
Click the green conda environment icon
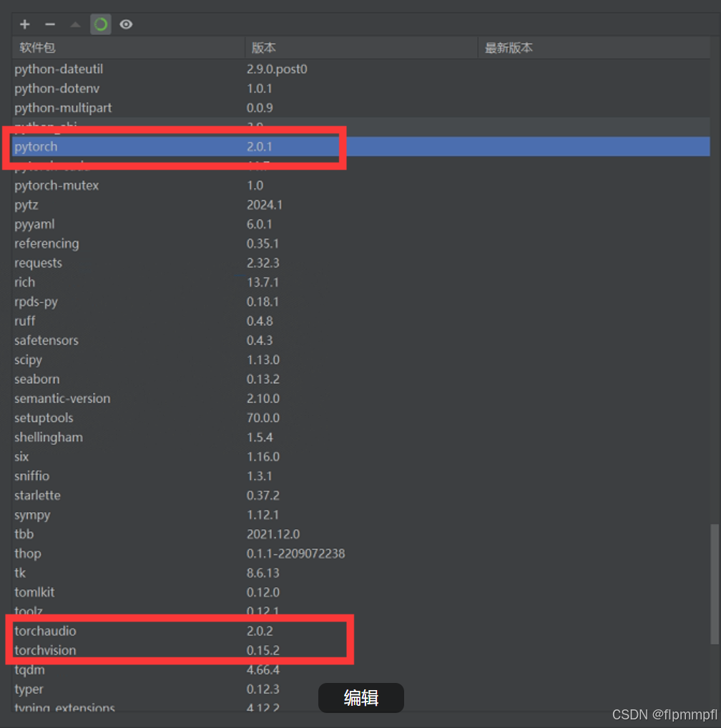[101, 24]
